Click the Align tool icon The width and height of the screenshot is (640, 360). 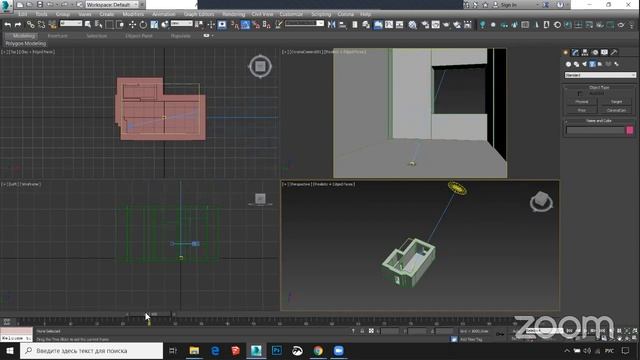(x=342, y=24)
